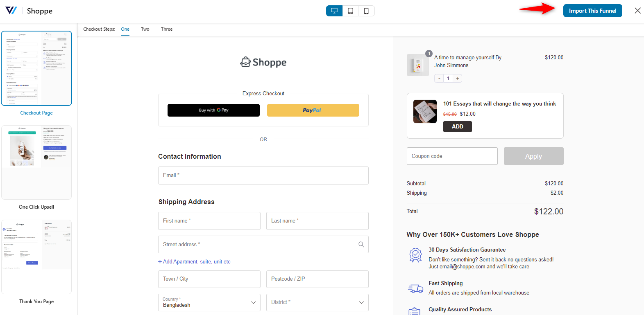This screenshot has height=315, width=644.
Task: Focus the Town / City field
Action: pyautogui.click(x=209, y=279)
